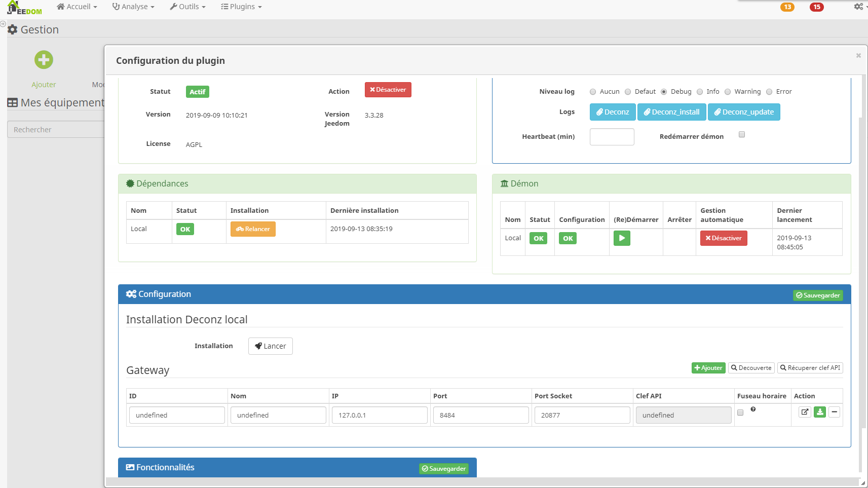Click the daemon Configuration OK badge
The width and height of the screenshot is (868, 488).
568,238
